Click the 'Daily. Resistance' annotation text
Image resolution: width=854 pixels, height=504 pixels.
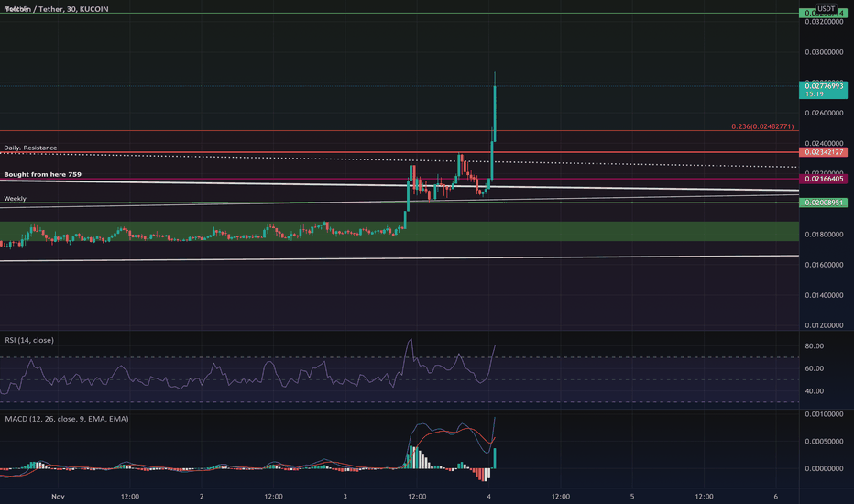[x=30, y=148]
